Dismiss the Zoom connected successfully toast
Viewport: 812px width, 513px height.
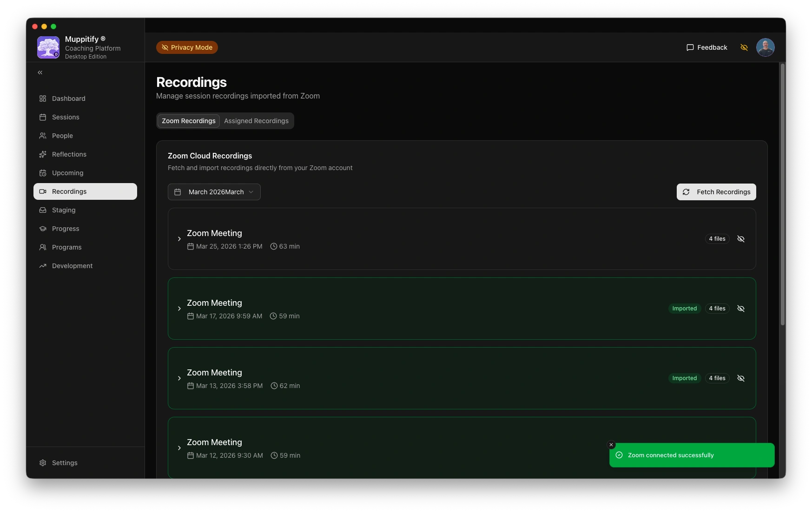pos(611,445)
